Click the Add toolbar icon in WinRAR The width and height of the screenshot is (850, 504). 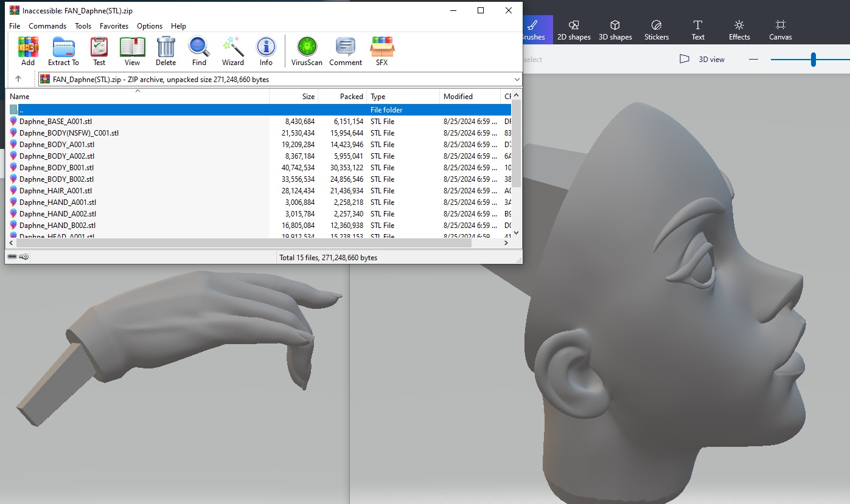[x=28, y=51]
